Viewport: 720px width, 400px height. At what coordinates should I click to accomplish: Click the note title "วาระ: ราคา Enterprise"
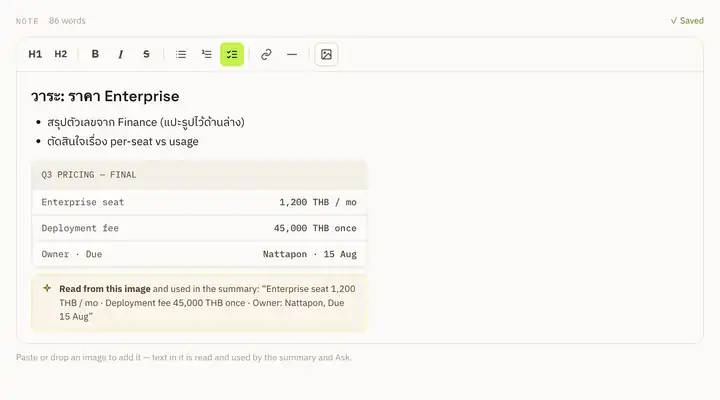105,96
